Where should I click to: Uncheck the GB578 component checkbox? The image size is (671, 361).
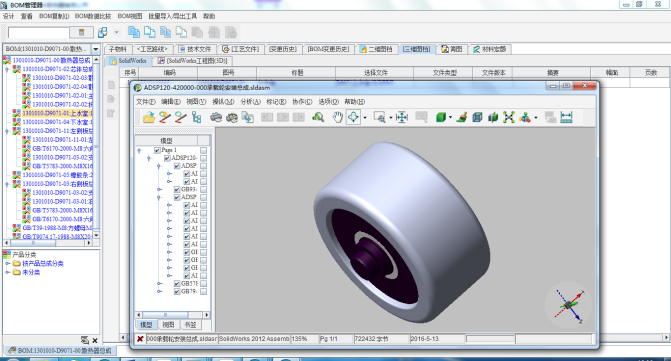pyautogui.click(x=177, y=284)
